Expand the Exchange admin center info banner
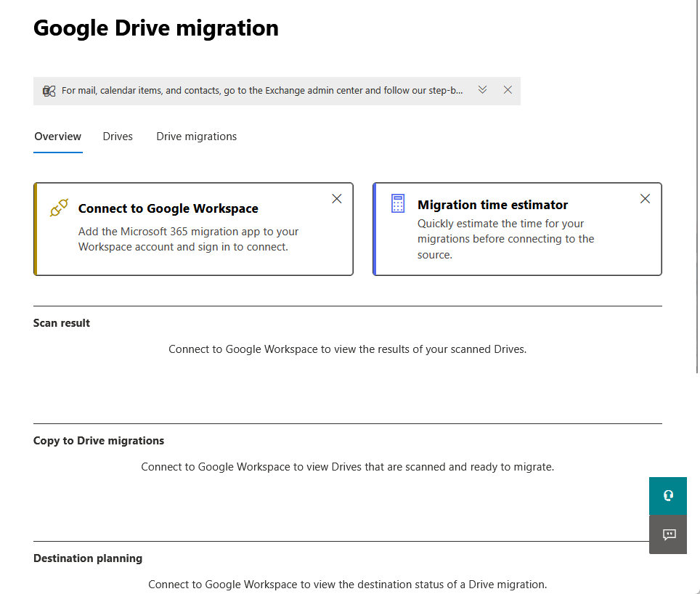This screenshot has height=594, width=700. [x=482, y=90]
